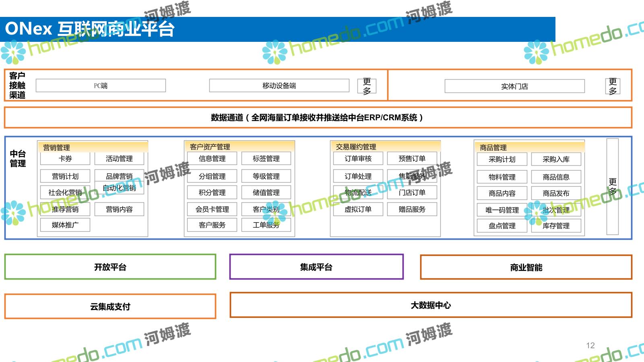Click the 批次管理 box

coord(556,210)
